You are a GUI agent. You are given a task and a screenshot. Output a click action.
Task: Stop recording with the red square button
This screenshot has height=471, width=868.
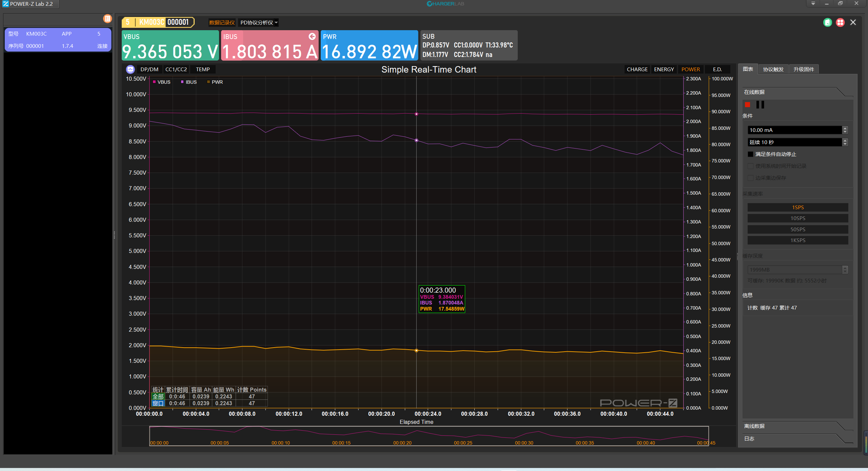coord(747,104)
